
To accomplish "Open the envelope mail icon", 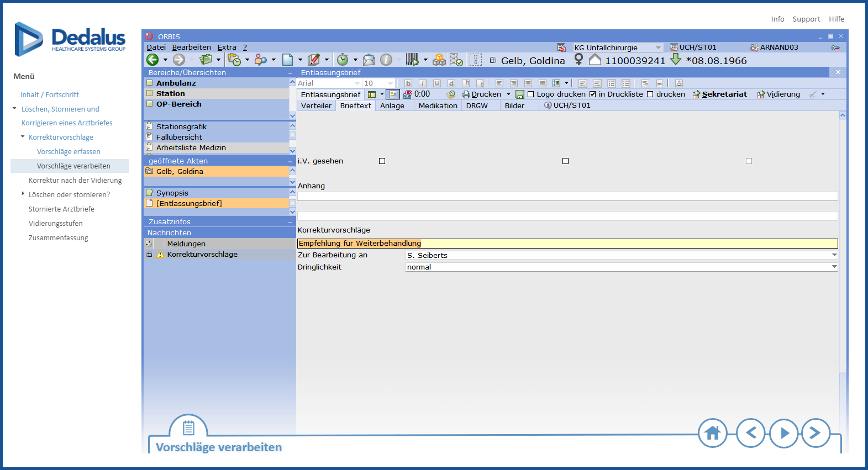I will pyautogui.click(x=369, y=60).
